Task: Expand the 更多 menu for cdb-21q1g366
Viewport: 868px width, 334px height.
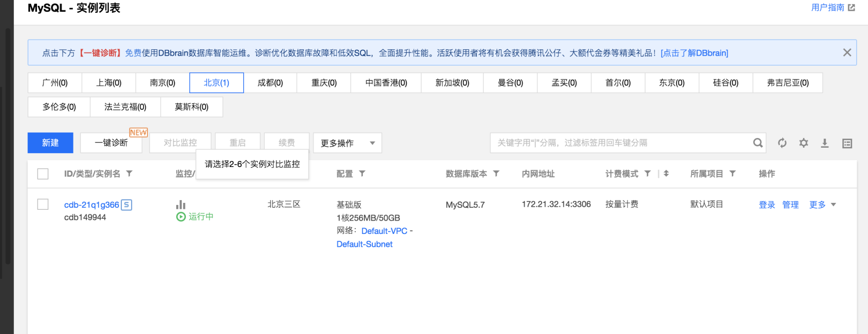Action: [822, 204]
